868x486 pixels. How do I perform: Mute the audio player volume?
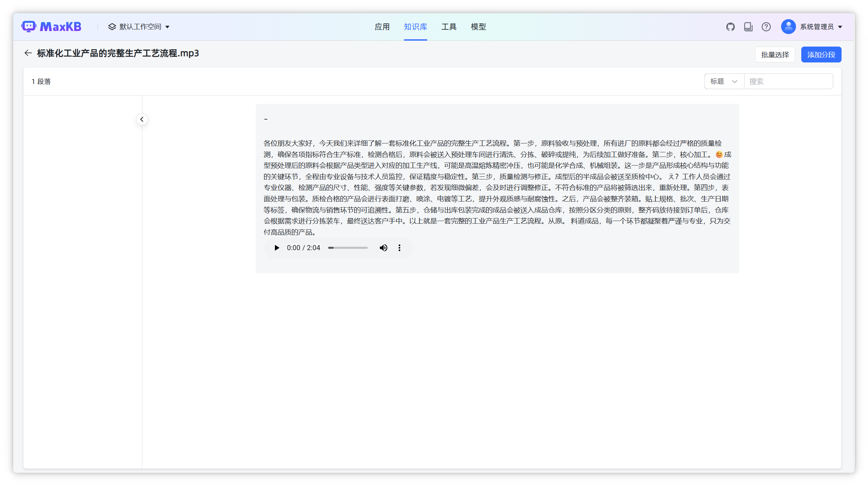383,248
